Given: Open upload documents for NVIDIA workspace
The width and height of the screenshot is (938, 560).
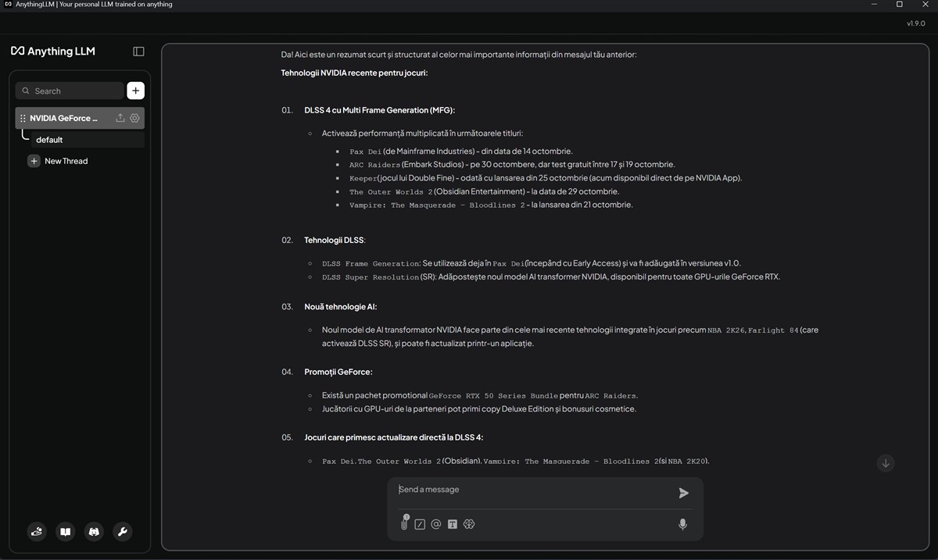Looking at the screenshot, I should coord(120,118).
